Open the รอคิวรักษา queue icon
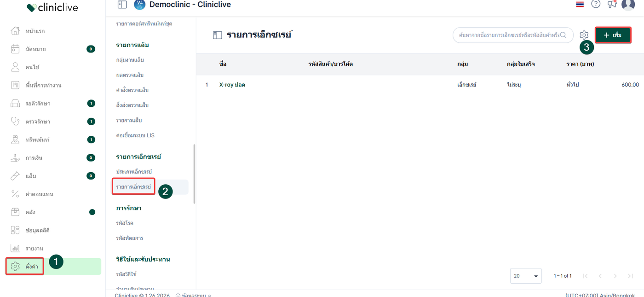 tap(15, 103)
